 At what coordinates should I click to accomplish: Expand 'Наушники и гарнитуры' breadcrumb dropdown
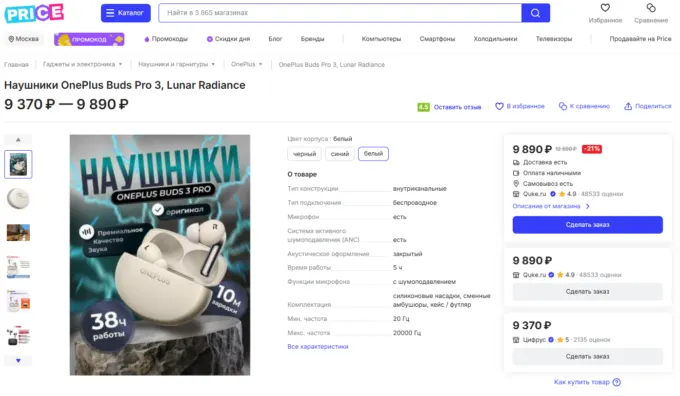coord(213,64)
